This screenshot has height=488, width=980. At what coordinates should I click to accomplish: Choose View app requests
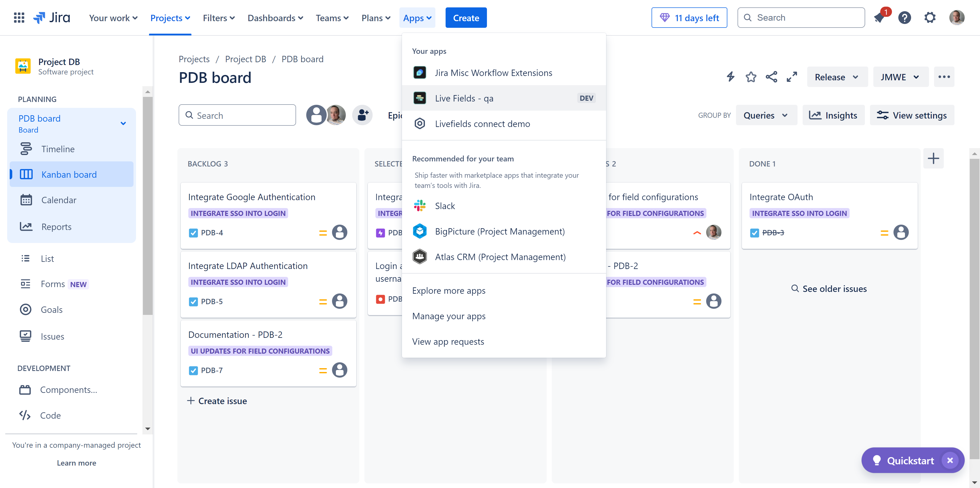[x=504, y=342]
